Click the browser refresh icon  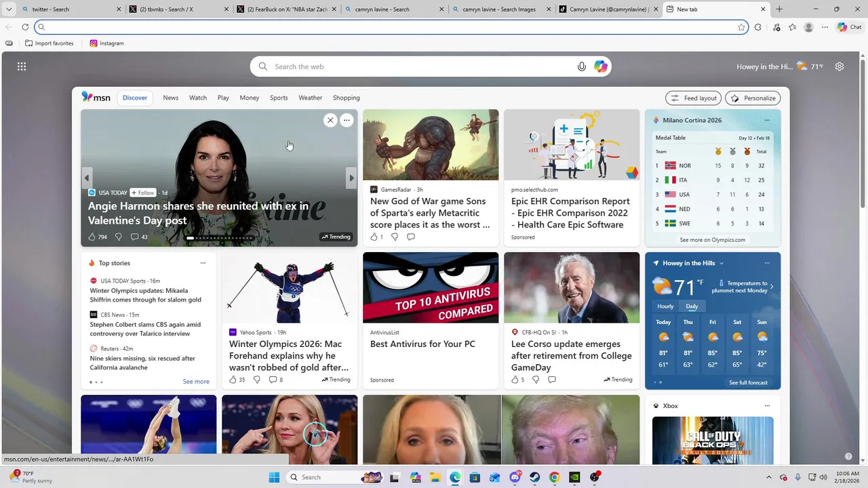[25, 27]
